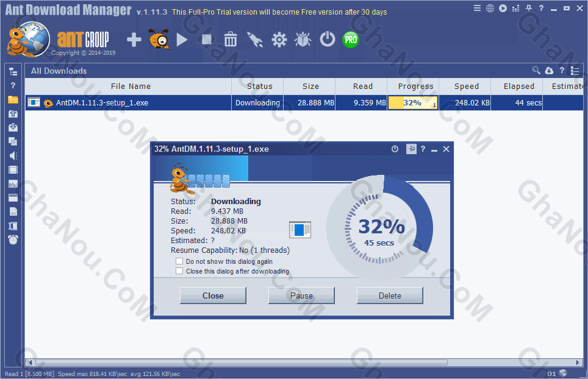
Task: Click the power icon in dialog title bar
Action: point(395,149)
